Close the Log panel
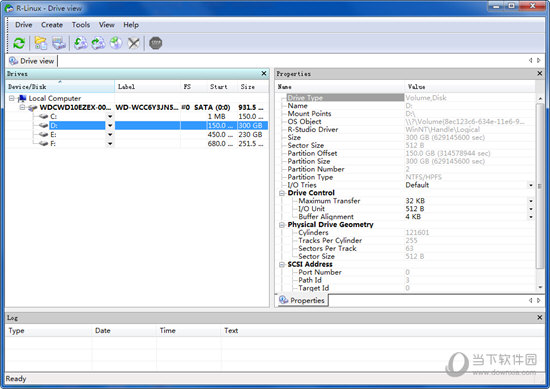Viewport: 550px width, 389px height. click(539, 317)
